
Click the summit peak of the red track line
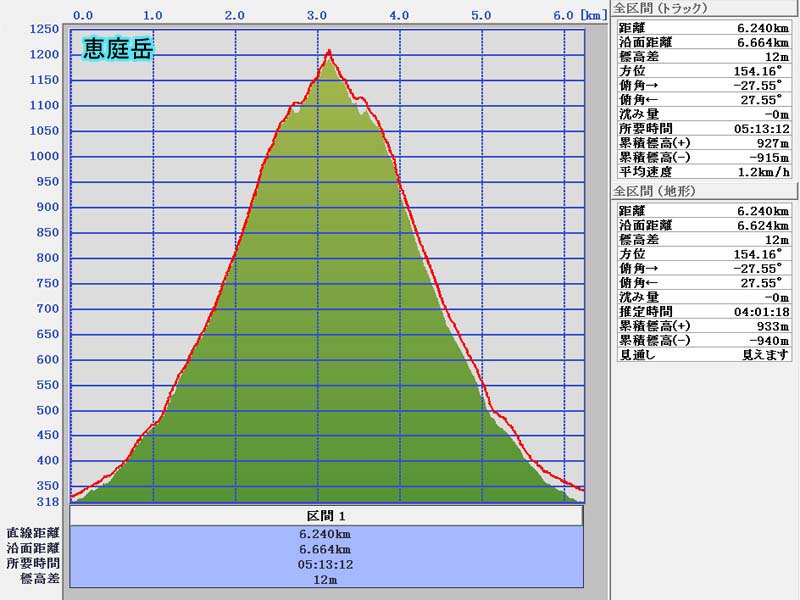click(328, 52)
